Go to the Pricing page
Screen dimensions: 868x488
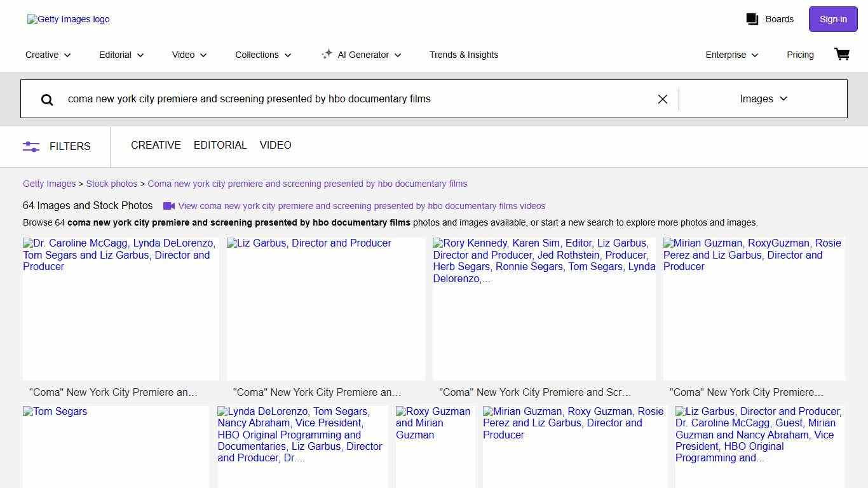tap(800, 55)
